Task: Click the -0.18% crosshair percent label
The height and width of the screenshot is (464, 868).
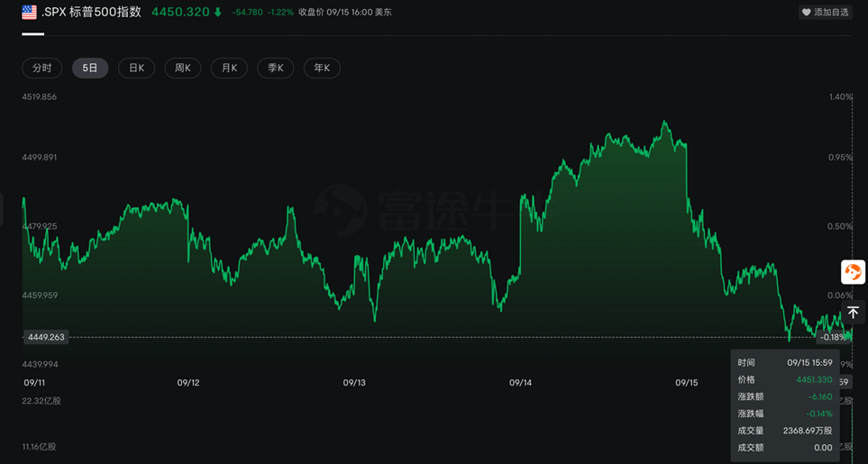Action: (834, 337)
